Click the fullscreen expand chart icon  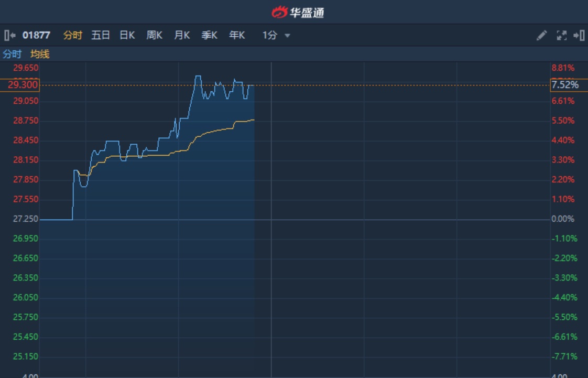(561, 36)
